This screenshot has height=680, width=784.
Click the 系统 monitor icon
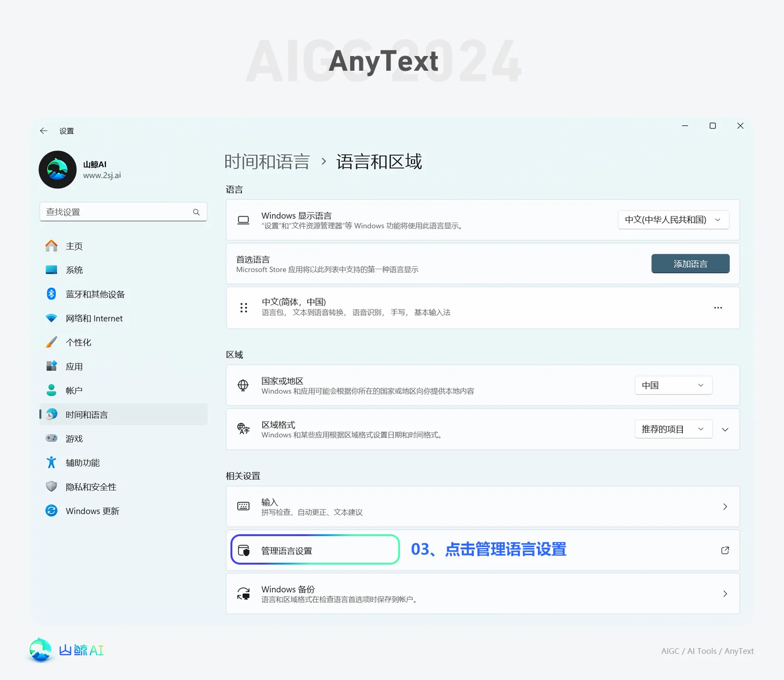click(x=51, y=270)
